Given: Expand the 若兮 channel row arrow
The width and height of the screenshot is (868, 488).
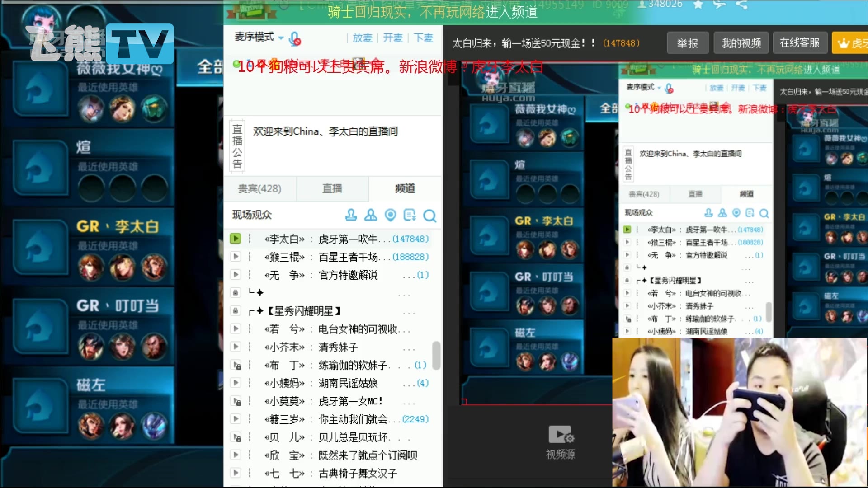Looking at the screenshot, I should pyautogui.click(x=235, y=328).
